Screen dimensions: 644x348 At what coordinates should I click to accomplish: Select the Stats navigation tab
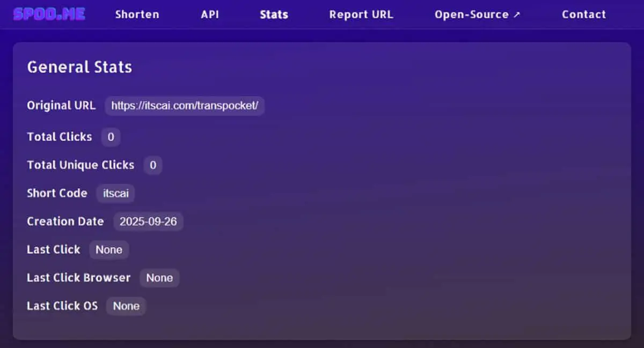[x=274, y=14]
